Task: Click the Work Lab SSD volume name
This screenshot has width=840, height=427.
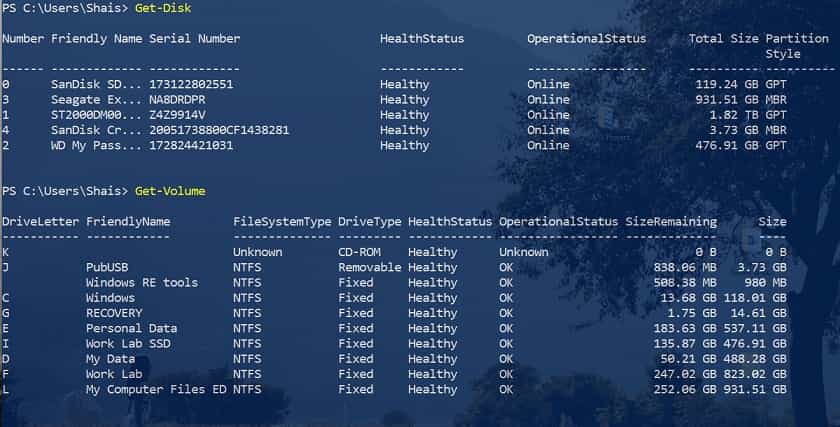Action: coord(128,344)
